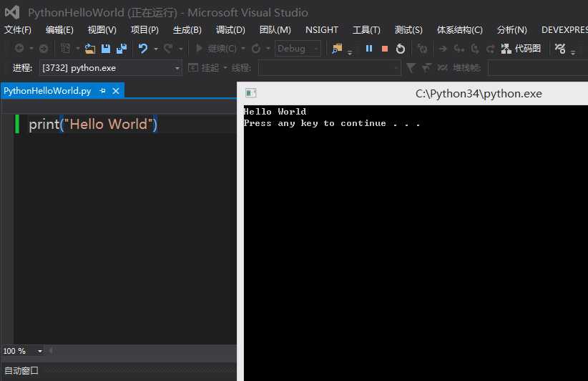Click the print("Hello World") code line

(93, 124)
